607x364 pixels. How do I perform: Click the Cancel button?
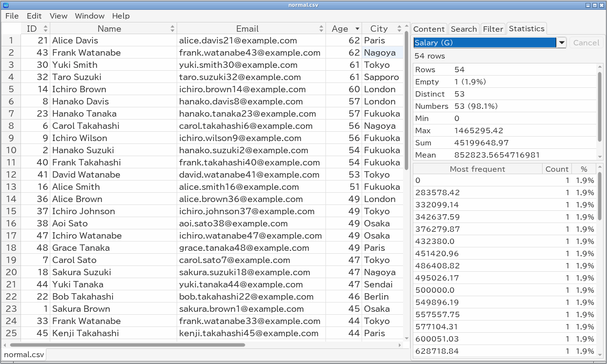[x=586, y=43]
